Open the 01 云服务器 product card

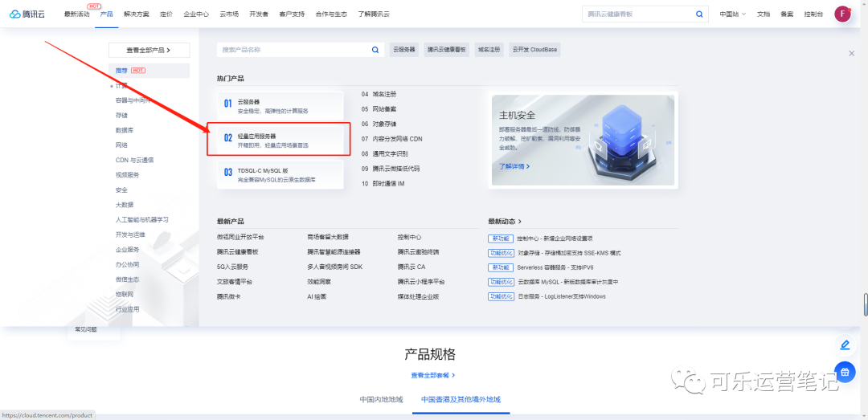click(x=280, y=106)
